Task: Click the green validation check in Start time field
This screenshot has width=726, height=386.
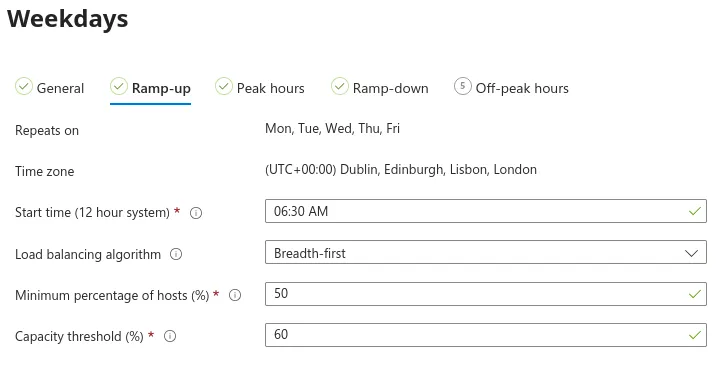Action: (x=695, y=212)
